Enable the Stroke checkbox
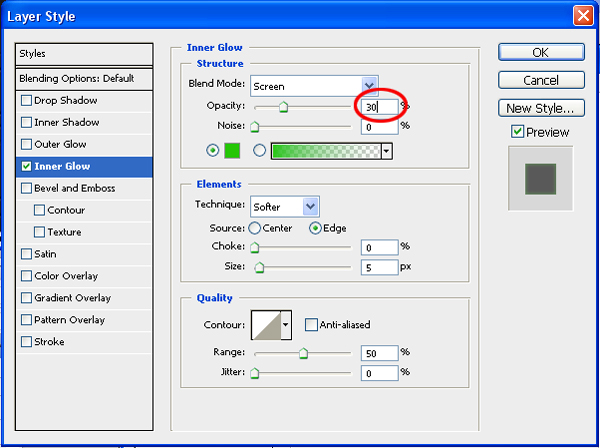The image size is (600, 448). point(26,342)
